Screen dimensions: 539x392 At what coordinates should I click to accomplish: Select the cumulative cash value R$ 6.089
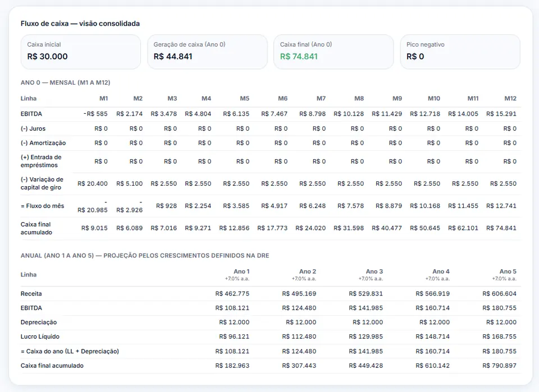pyautogui.click(x=129, y=228)
